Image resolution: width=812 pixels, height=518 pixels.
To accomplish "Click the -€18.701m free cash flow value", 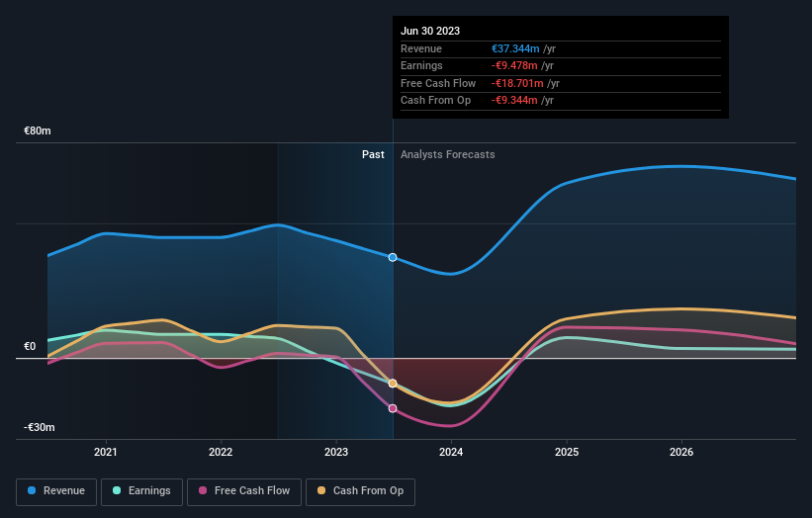I will 517,83.
